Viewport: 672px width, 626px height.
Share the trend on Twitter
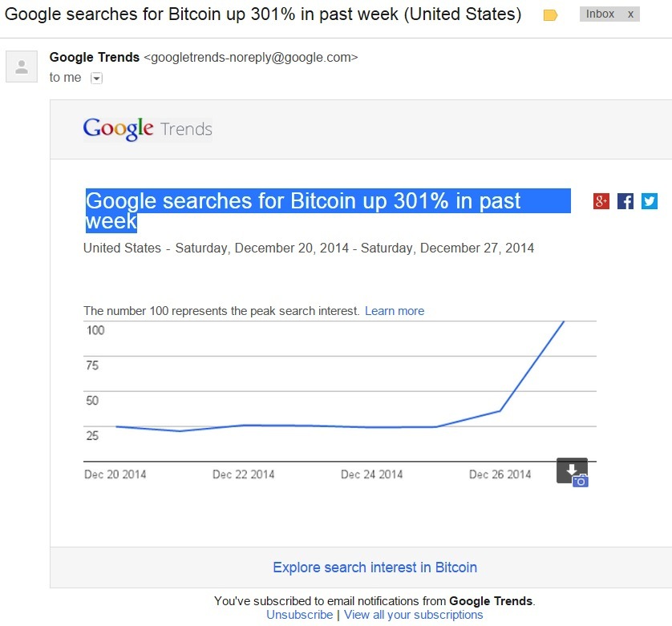650,201
